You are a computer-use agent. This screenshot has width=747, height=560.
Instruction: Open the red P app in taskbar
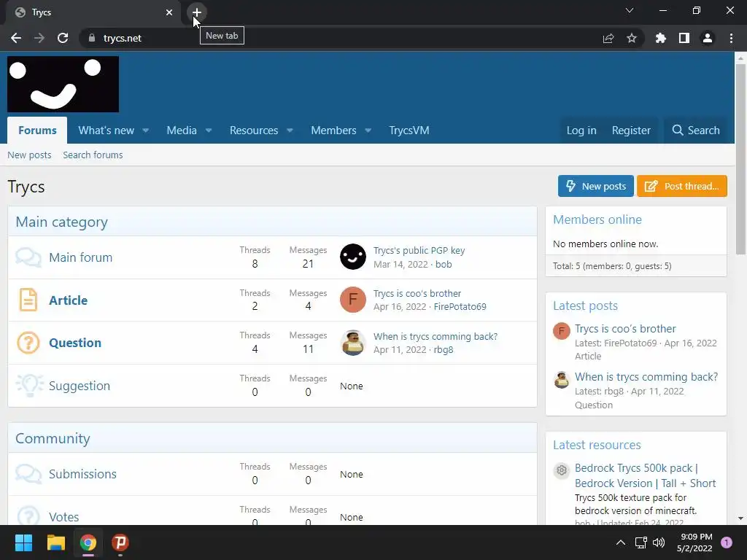pos(120,542)
